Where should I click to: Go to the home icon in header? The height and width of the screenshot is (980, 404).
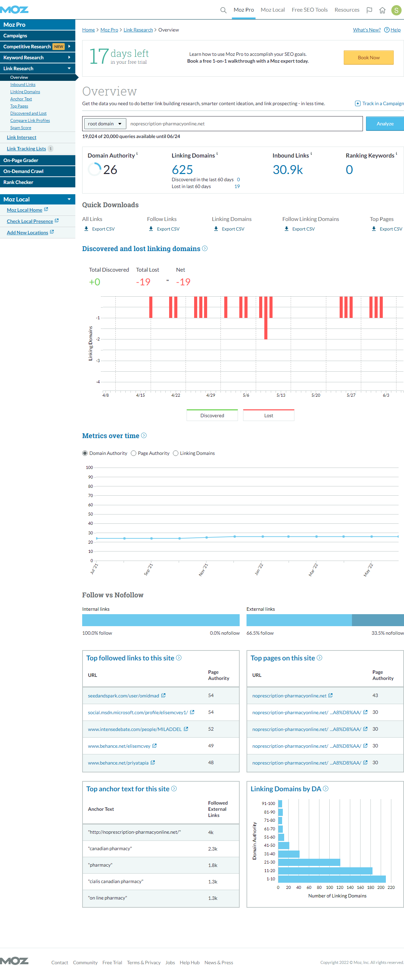pos(382,10)
